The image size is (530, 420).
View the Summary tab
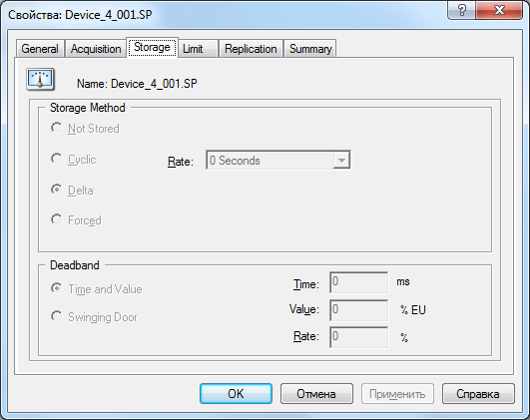coord(310,49)
